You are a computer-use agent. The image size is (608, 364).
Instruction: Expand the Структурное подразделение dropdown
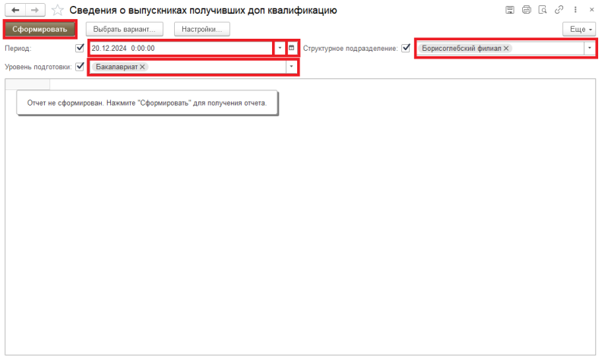pyautogui.click(x=590, y=48)
